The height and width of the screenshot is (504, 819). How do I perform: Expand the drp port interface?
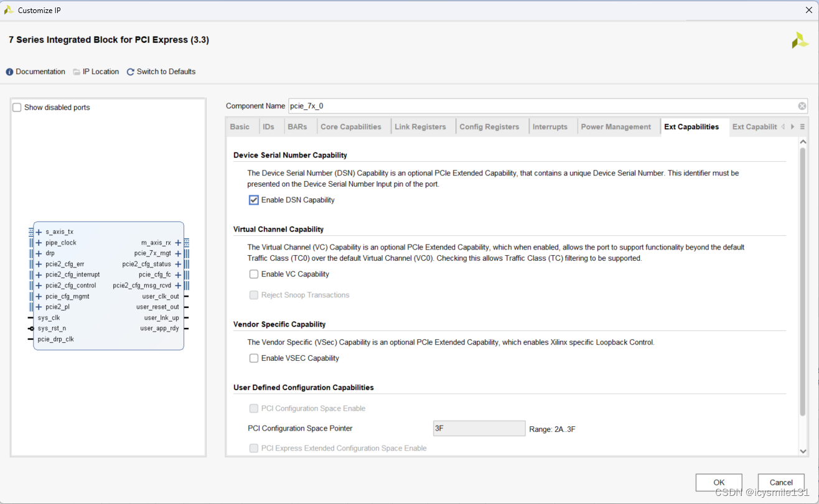(39, 253)
